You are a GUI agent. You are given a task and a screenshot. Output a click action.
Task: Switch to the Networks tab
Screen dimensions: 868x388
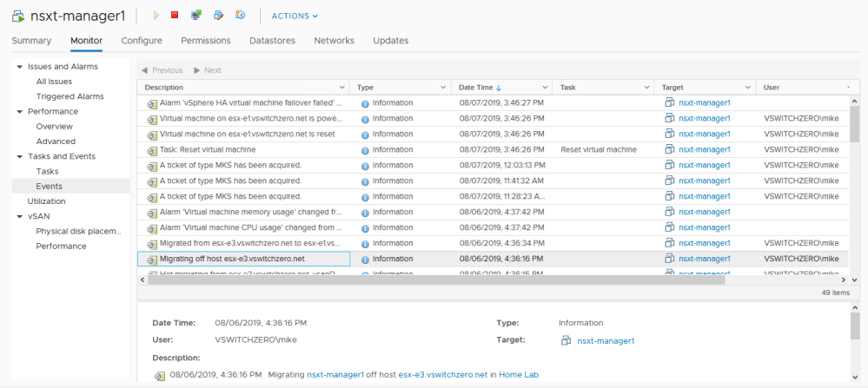tap(335, 40)
